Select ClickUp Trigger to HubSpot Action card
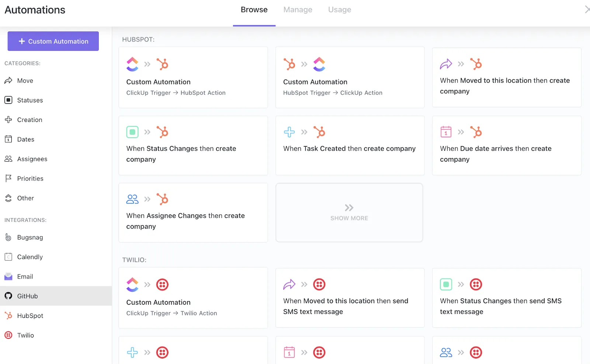The image size is (590, 364). [193, 77]
